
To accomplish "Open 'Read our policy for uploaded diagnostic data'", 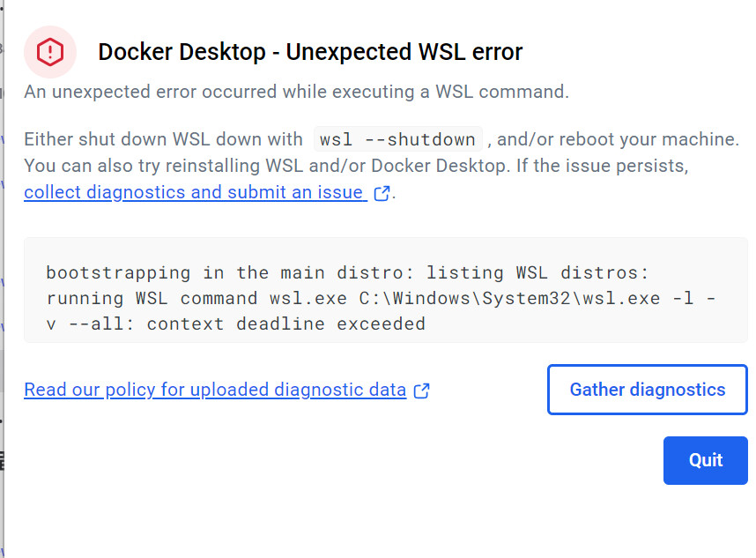I will click(x=215, y=390).
